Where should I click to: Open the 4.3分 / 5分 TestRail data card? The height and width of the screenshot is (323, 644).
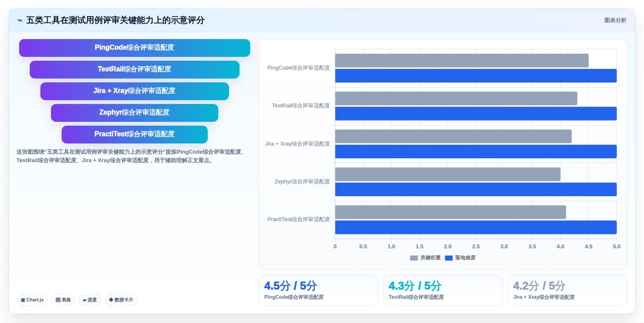tap(443, 290)
